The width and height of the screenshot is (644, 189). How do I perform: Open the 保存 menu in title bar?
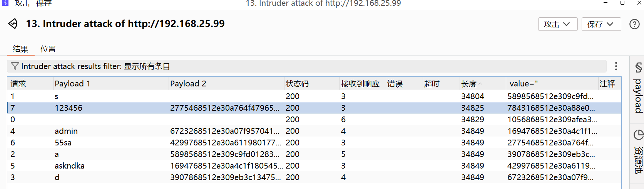[44, 3]
